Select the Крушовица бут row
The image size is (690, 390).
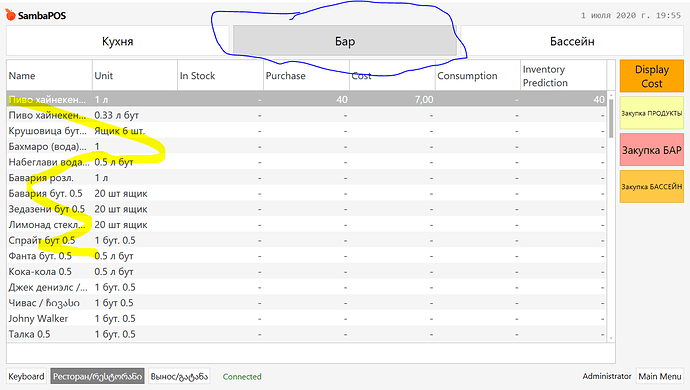click(x=307, y=131)
